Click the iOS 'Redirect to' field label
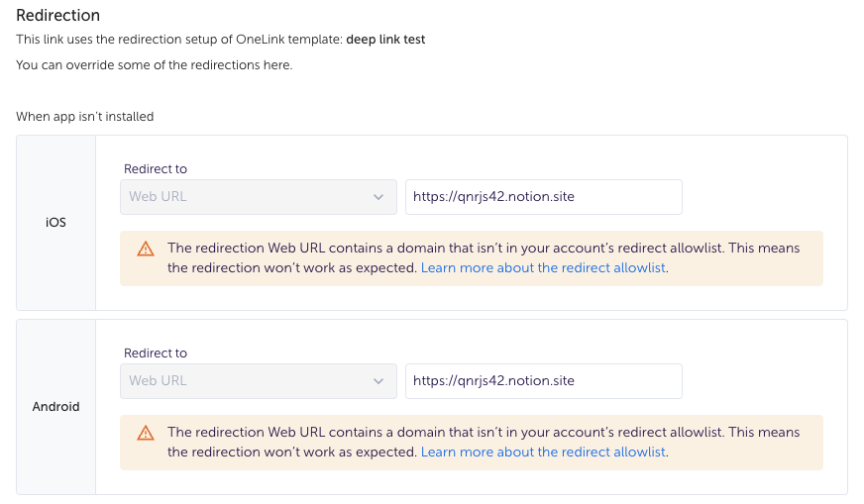 click(156, 169)
